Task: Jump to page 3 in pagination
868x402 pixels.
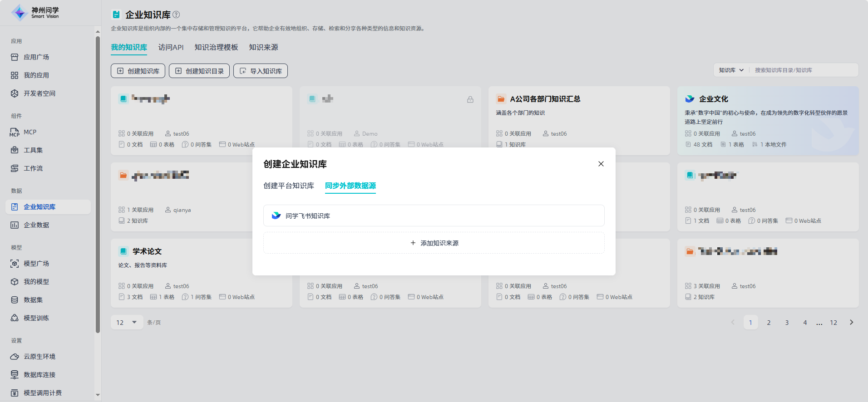Action: (x=787, y=323)
